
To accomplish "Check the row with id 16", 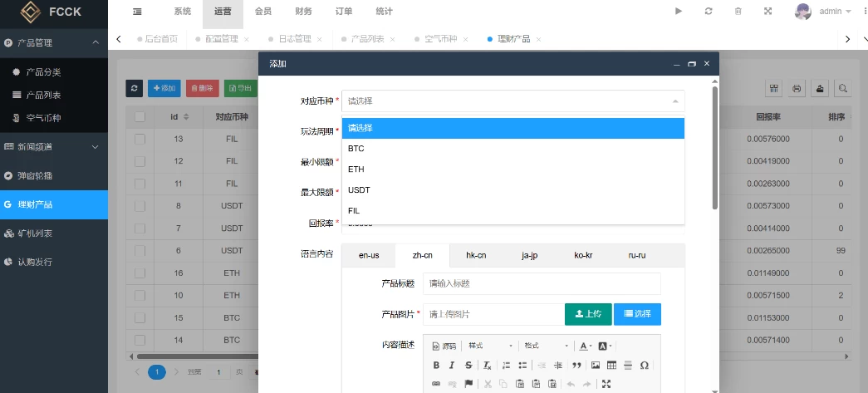I will 140,273.
